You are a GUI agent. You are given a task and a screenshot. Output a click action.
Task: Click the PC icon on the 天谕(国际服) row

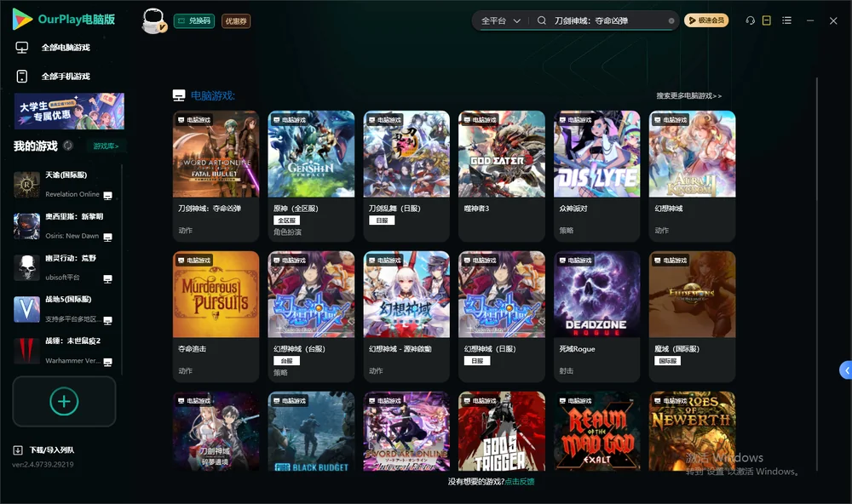point(107,196)
